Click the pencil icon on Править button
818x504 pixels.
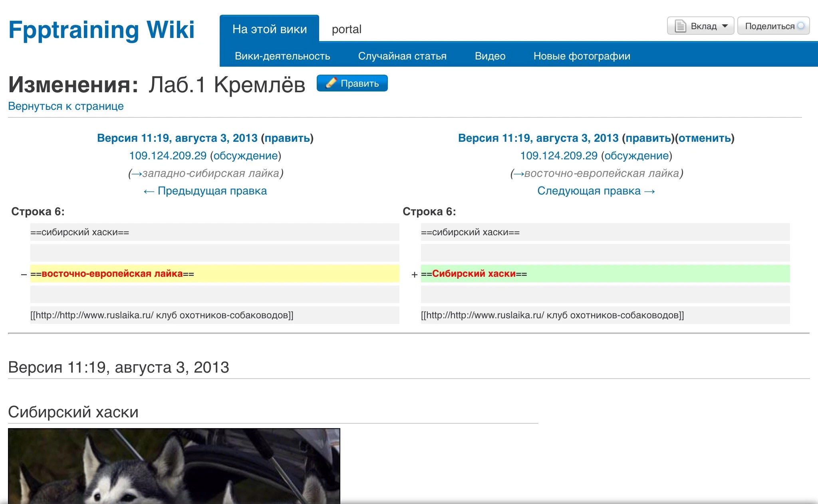[331, 83]
